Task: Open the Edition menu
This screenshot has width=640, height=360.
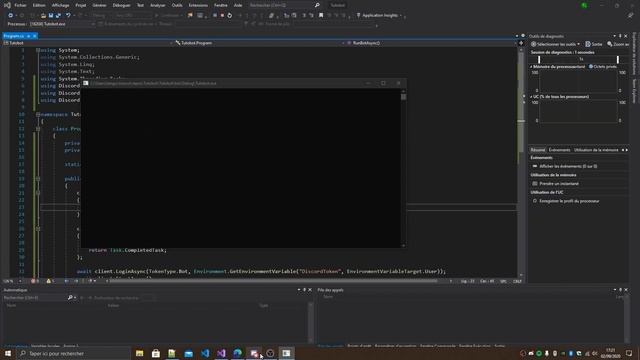Action: pyautogui.click(x=39, y=5)
